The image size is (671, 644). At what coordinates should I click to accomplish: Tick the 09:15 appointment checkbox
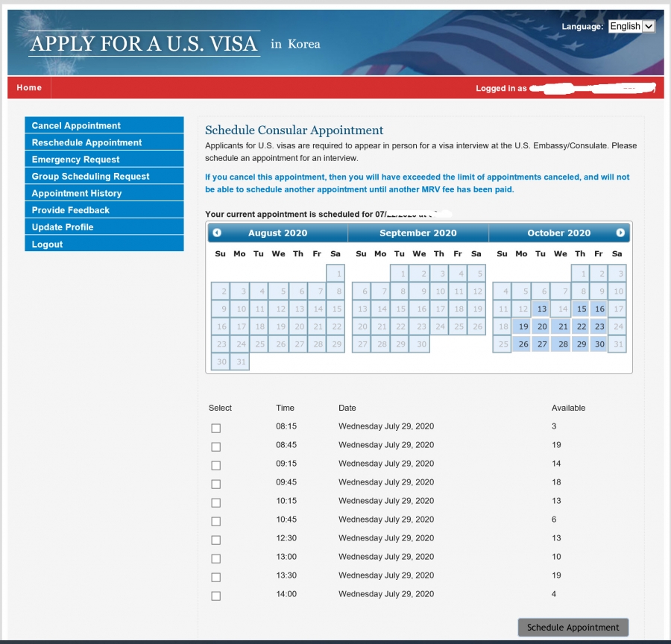coord(216,465)
